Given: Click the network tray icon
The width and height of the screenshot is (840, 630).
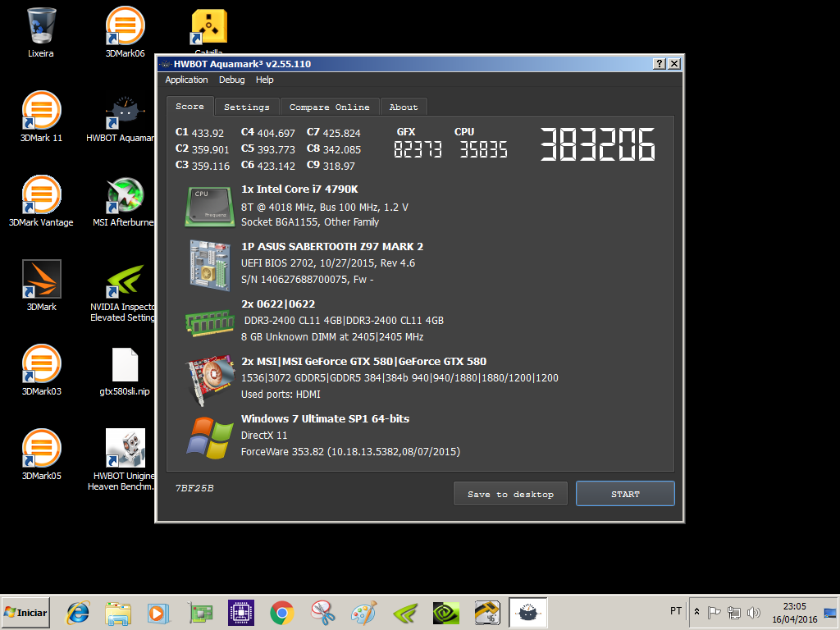Looking at the screenshot, I should (734, 612).
